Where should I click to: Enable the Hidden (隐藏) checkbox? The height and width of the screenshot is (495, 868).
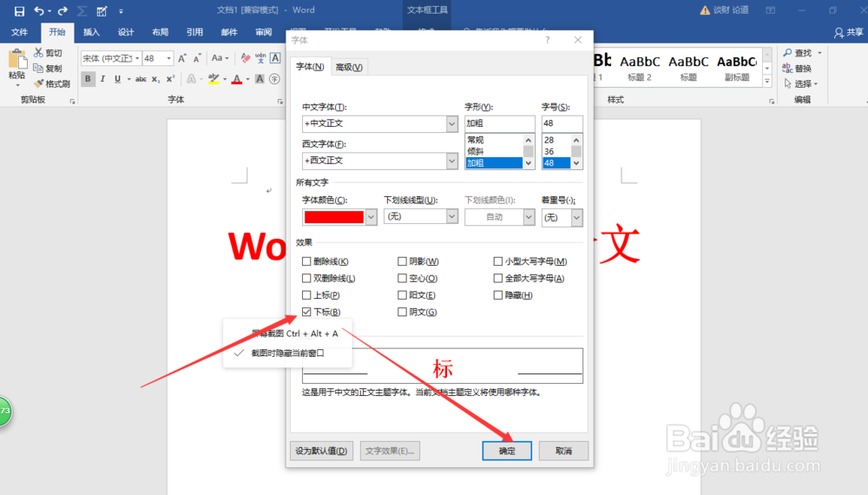[x=498, y=295]
